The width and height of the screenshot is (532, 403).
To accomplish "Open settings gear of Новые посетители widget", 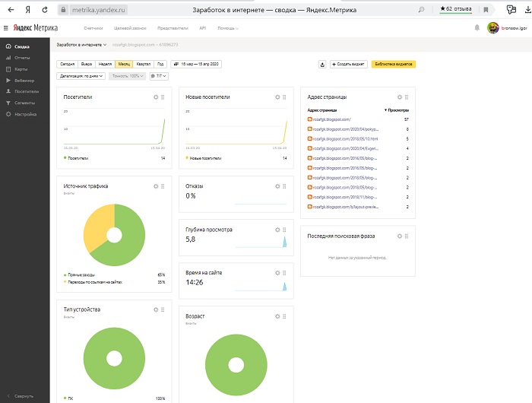I will click(277, 97).
